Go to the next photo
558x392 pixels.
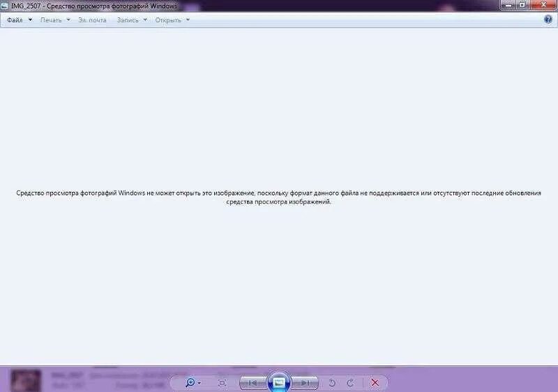[305, 383]
